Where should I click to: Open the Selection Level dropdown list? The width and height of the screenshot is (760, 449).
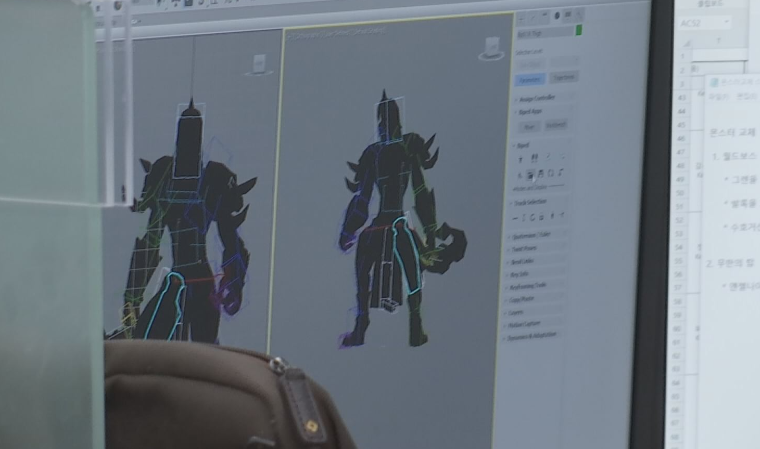pos(565,62)
